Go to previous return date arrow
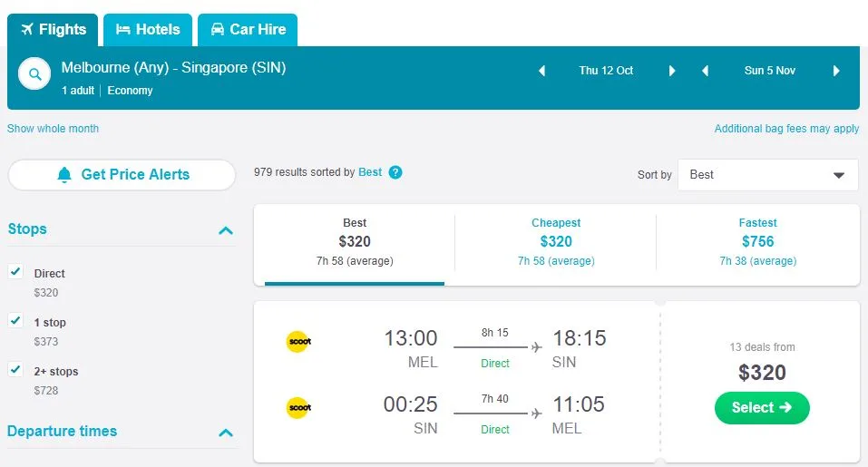The image size is (868, 467). pos(705,71)
